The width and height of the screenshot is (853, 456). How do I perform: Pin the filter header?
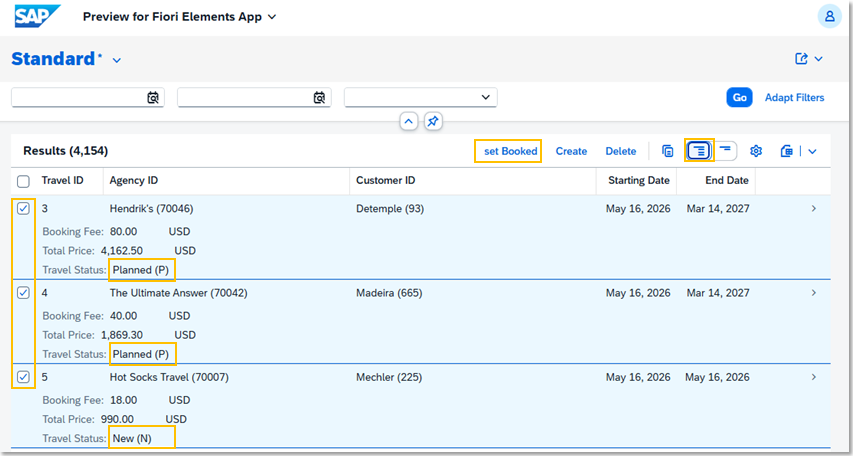coord(432,121)
